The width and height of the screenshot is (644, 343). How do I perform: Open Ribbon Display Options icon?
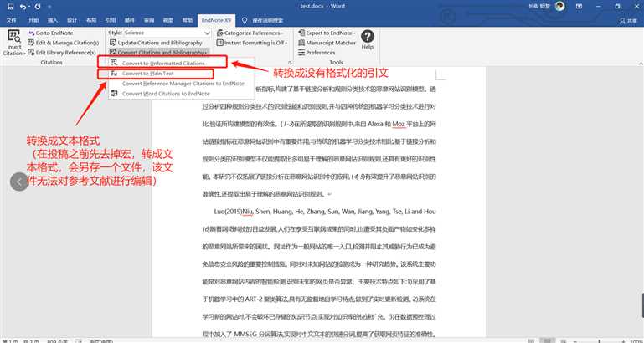(x=580, y=6)
